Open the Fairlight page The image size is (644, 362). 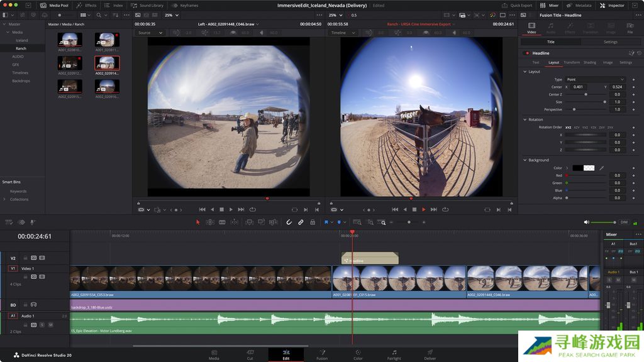point(394,354)
